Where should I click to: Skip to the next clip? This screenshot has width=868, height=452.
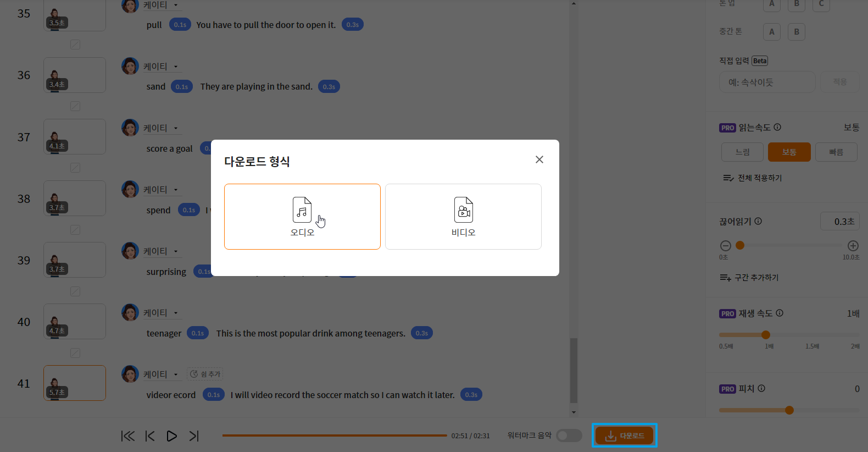194,436
